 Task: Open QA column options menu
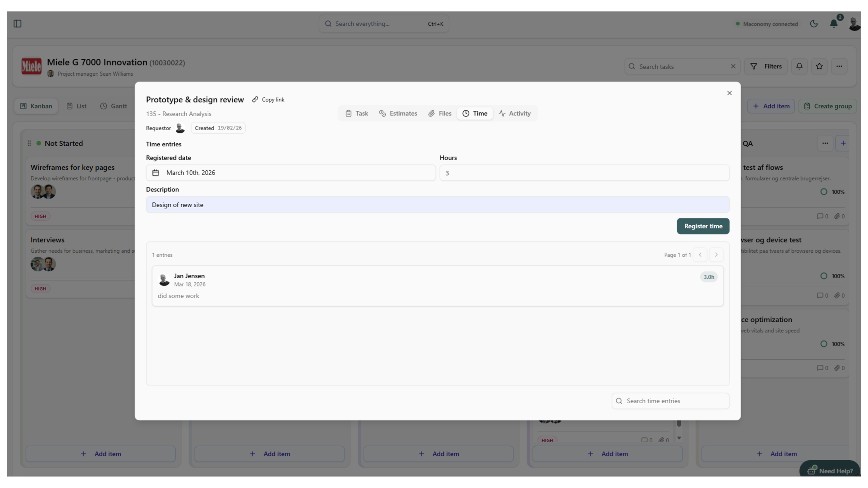coord(825,143)
